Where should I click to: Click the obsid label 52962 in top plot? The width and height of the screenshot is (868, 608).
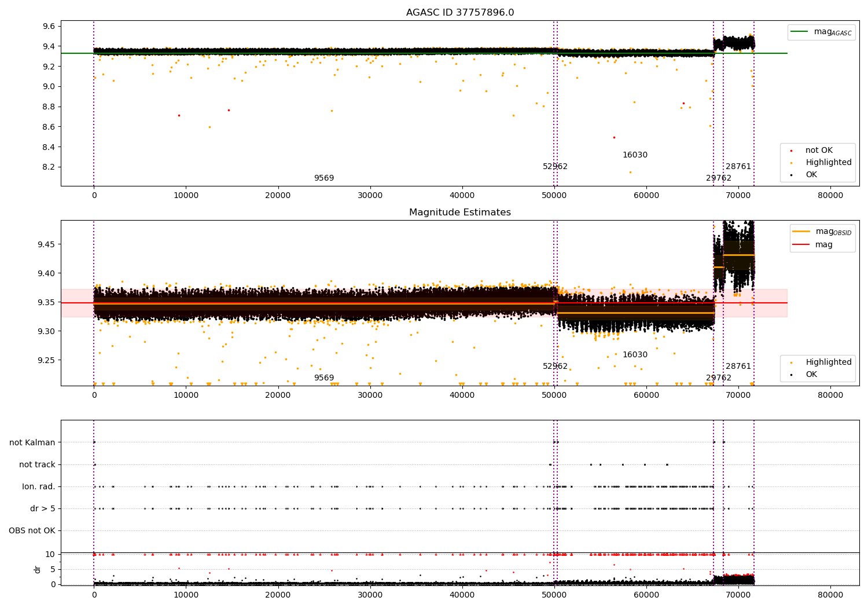pos(555,167)
